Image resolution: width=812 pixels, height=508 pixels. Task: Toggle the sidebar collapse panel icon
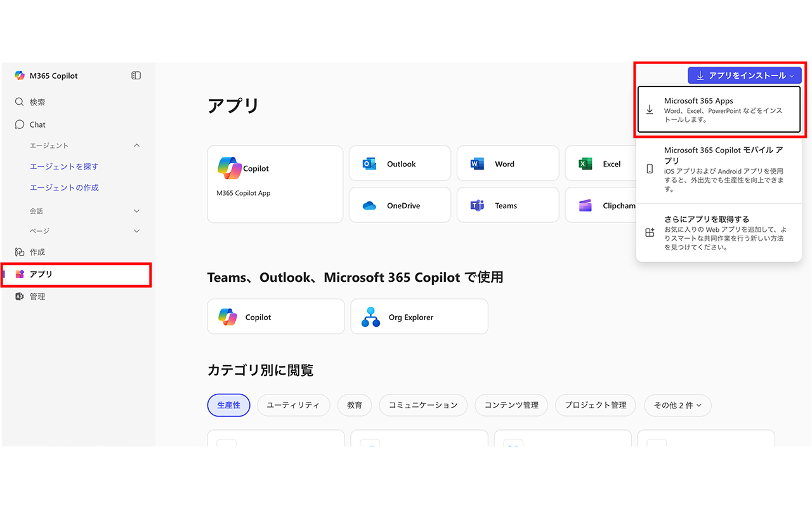click(136, 76)
